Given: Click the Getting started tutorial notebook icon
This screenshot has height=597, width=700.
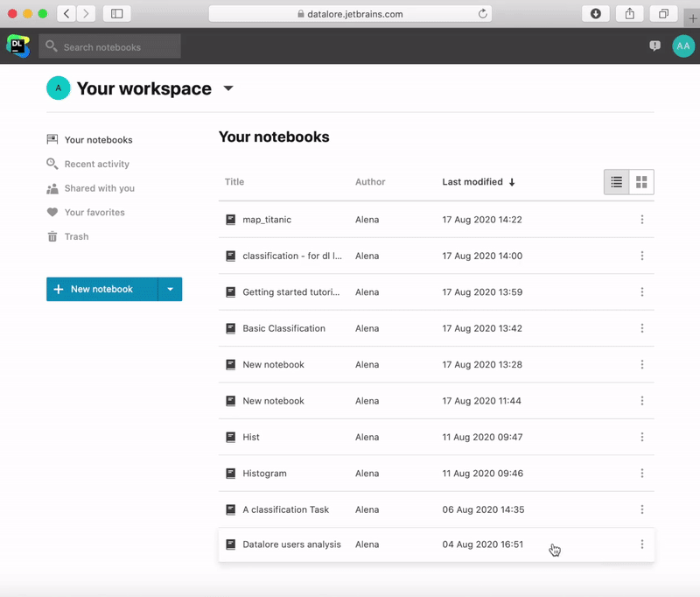Looking at the screenshot, I should pos(230,292).
